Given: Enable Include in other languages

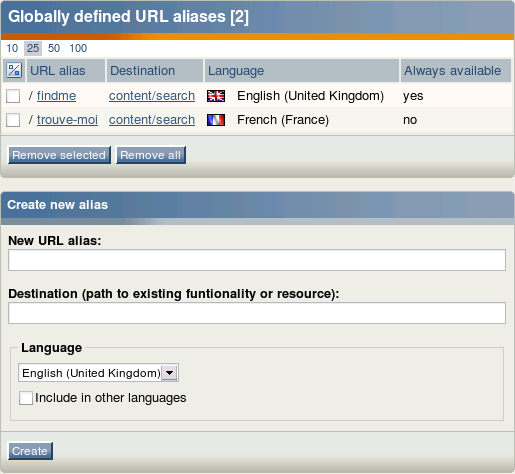Looking at the screenshot, I should coord(26,398).
